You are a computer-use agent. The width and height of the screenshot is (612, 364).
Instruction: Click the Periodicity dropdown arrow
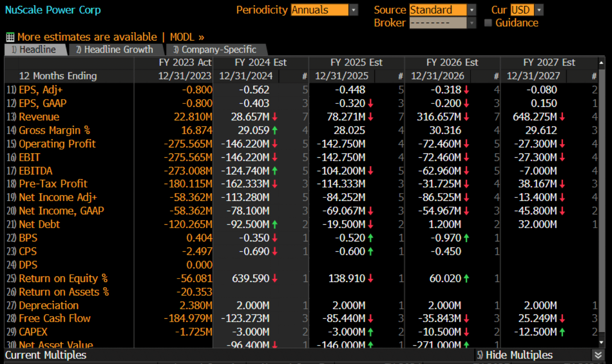pos(353,10)
